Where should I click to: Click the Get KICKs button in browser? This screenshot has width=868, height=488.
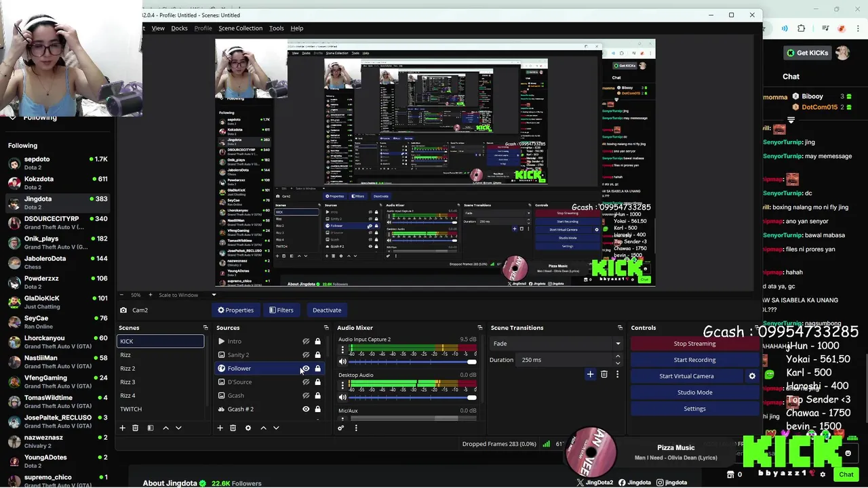click(x=806, y=53)
